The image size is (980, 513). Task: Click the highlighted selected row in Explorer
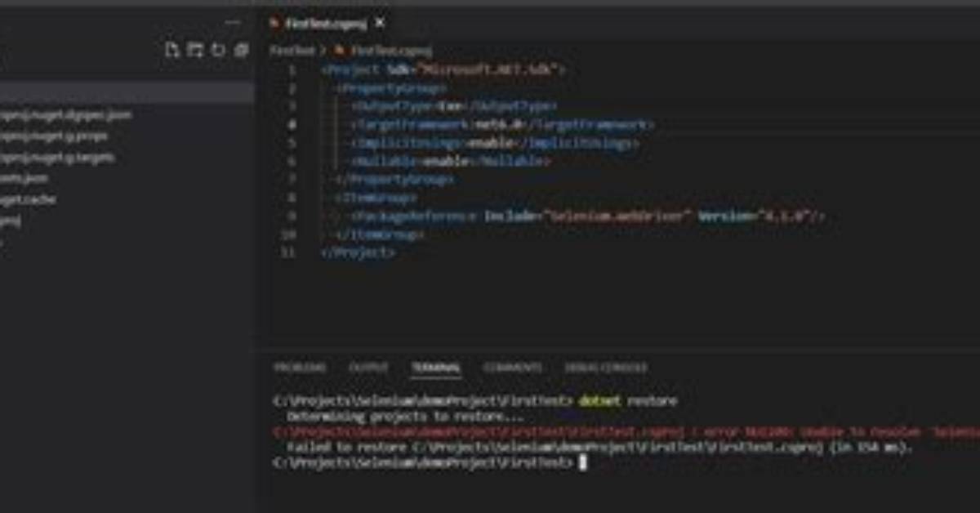127,93
